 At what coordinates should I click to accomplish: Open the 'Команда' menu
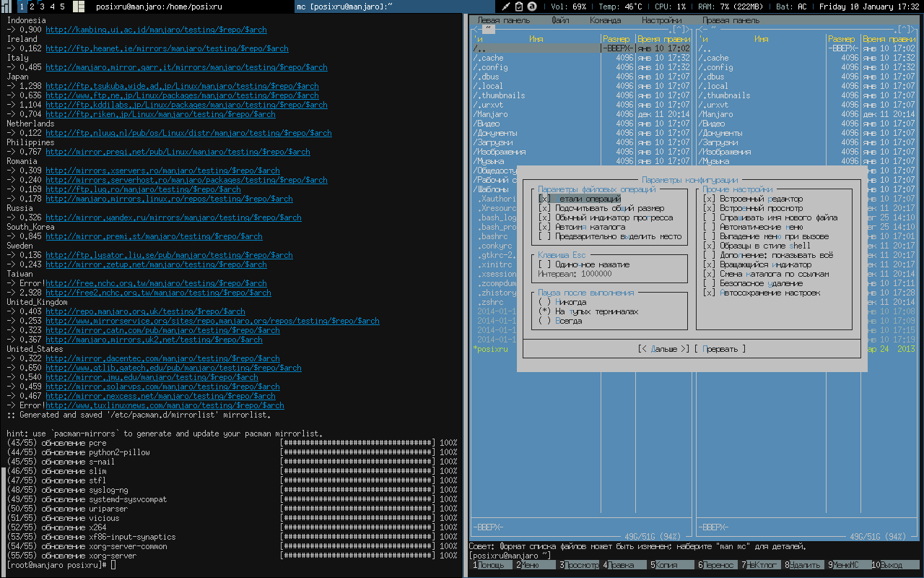point(605,20)
